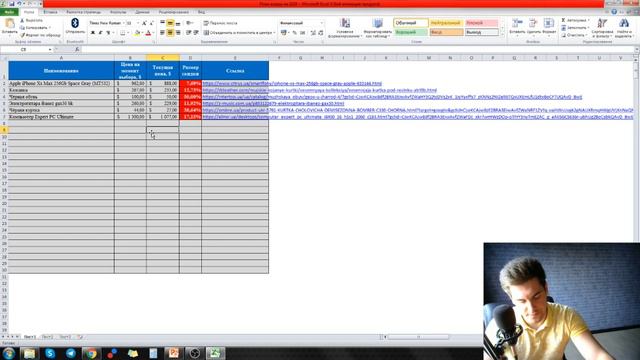Click the Insert new worksheet tab icon
This screenshot has width=640, height=360.
click(x=80, y=337)
